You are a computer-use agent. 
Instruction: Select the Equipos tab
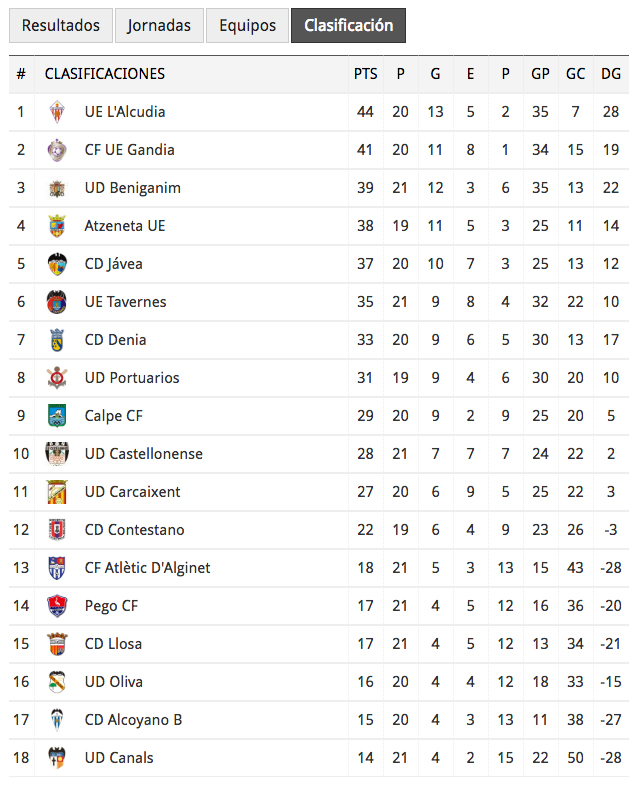247,25
